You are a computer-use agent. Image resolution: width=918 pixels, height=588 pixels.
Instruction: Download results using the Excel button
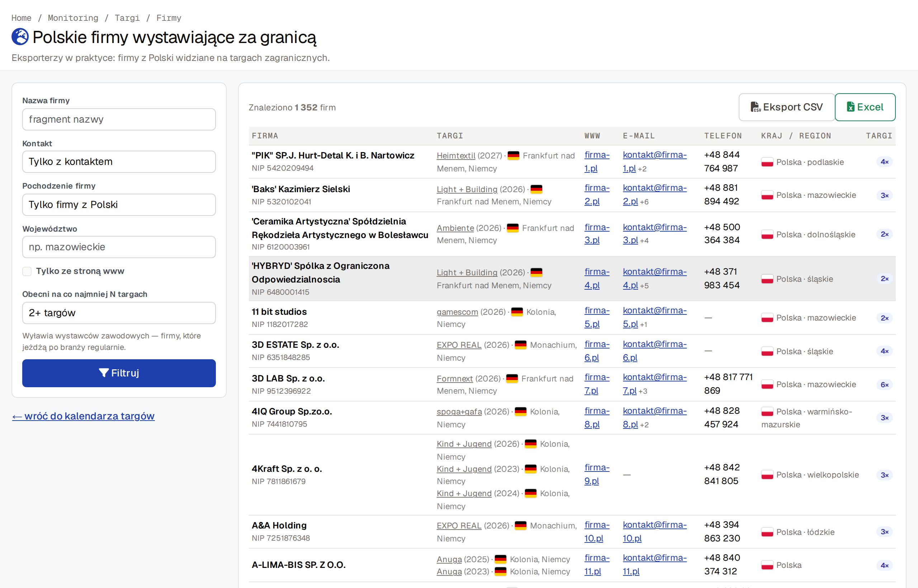tap(865, 107)
